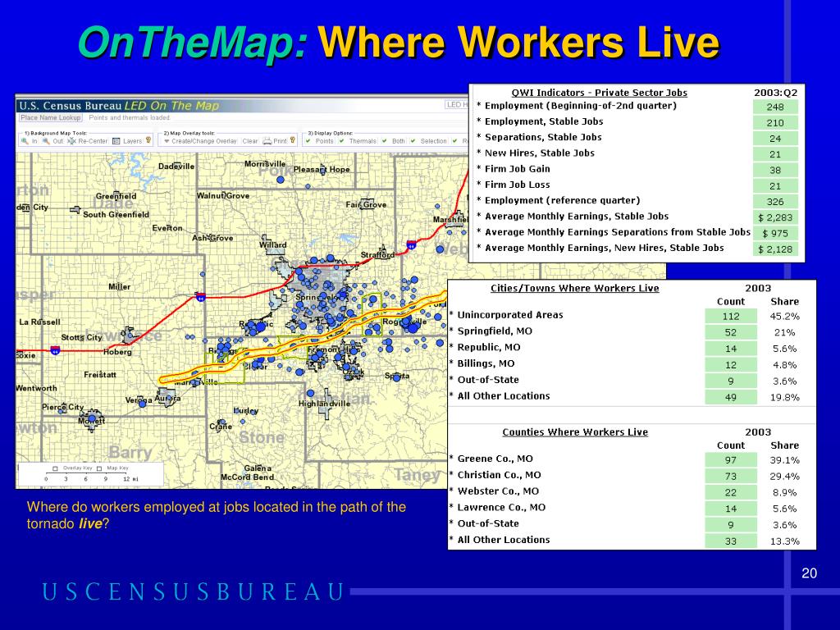
Task: Click I-44 shield near Strafford
Action: 411,244
